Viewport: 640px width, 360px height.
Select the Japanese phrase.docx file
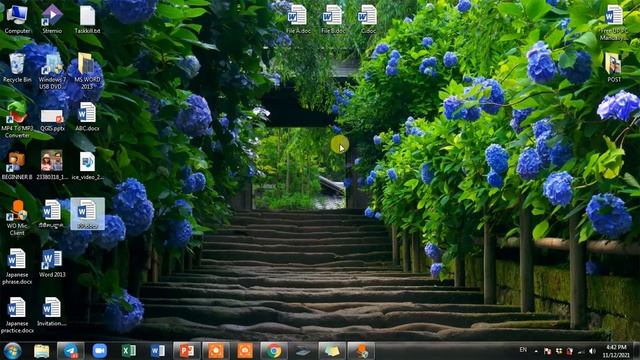coord(17,267)
